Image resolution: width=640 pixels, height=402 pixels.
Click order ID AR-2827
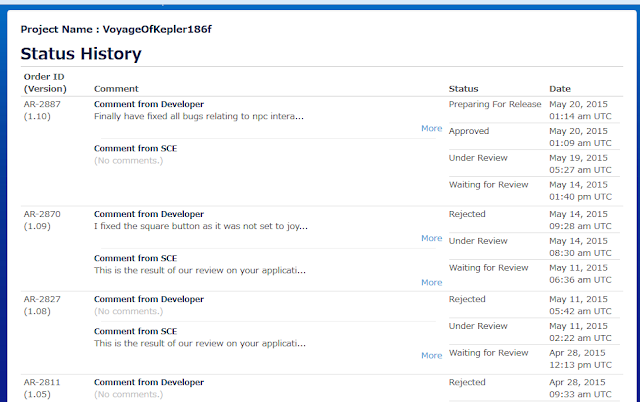coord(41,299)
